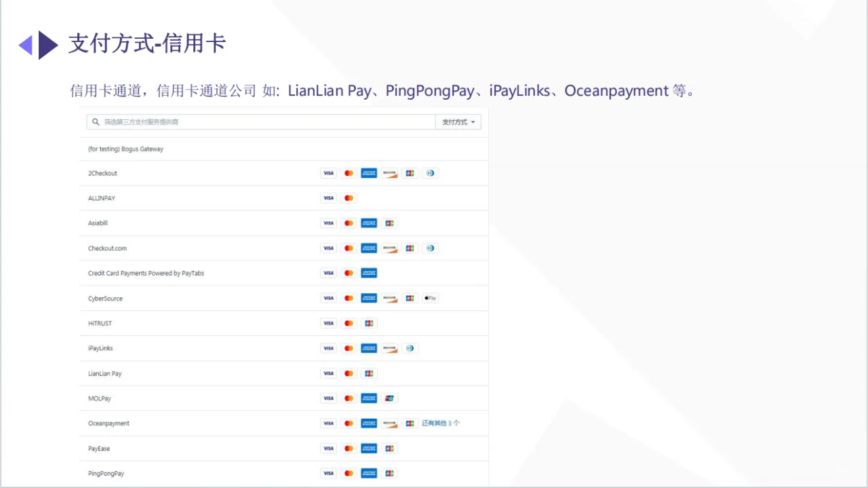868x488 pixels.
Task: Select the PayEase provider name
Action: click(x=99, y=449)
